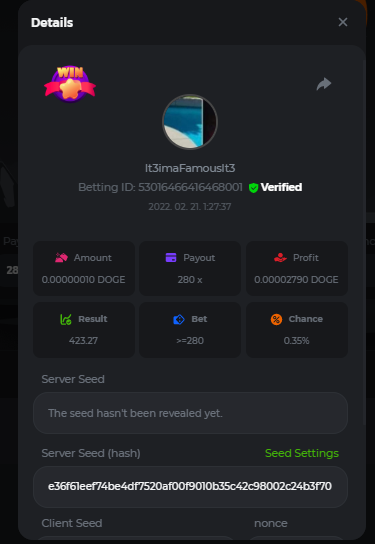This screenshot has height=544, width=375.
Task: Click the Betting ID number
Action: tap(190, 187)
